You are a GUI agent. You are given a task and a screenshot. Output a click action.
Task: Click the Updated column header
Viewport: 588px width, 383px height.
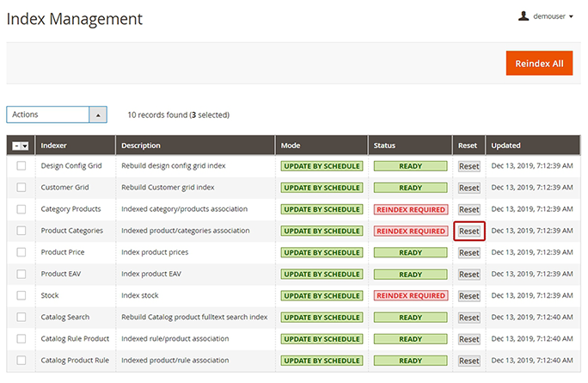pyautogui.click(x=505, y=145)
